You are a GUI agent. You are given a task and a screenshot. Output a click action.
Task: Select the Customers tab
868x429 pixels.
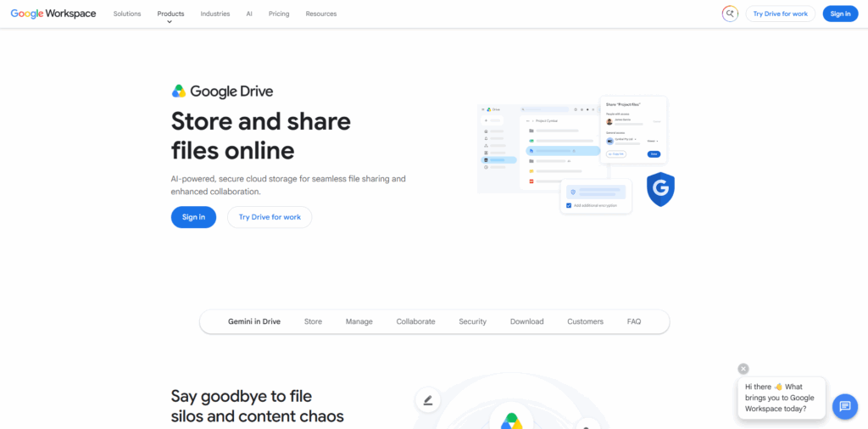point(585,321)
